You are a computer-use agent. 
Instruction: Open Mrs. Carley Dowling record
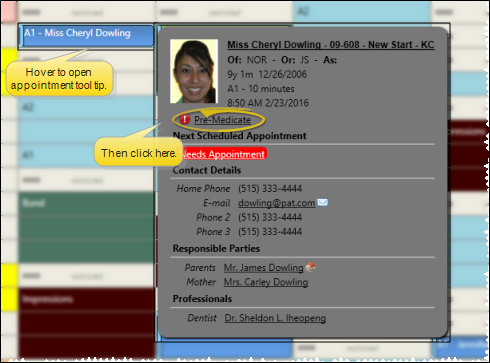pos(266,282)
